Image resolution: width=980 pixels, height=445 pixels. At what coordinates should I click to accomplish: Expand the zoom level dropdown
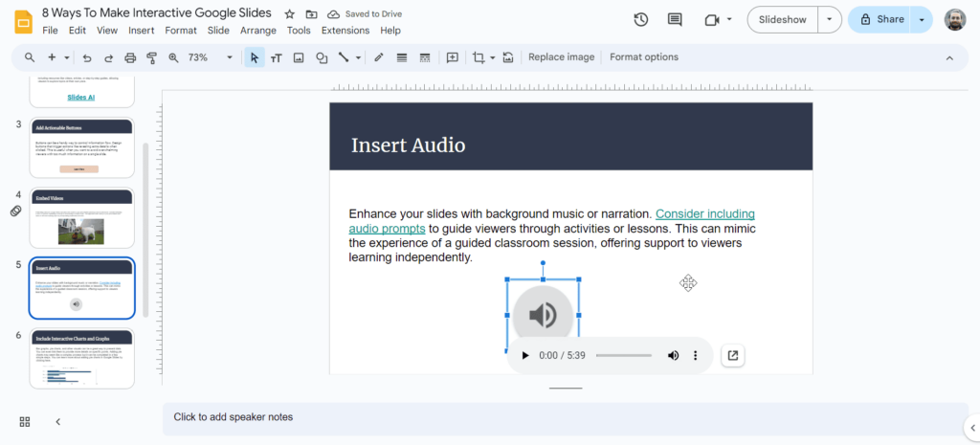(229, 57)
